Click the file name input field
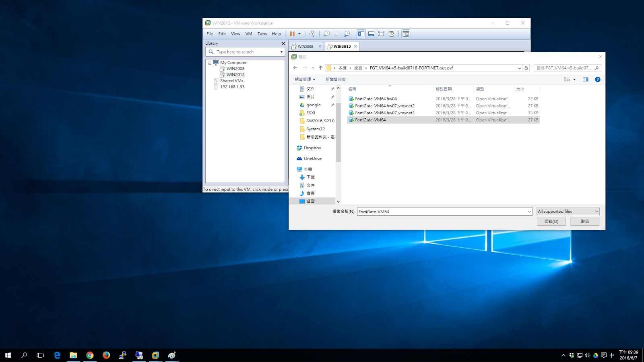644x362 pixels. pos(442,212)
